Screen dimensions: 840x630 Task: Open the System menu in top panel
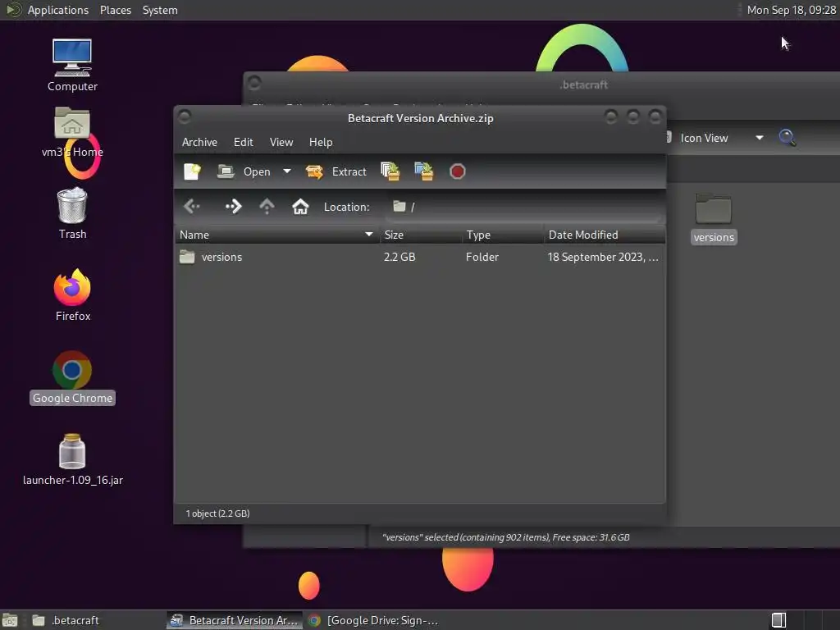pyautogui.click(x=160, y=10)
